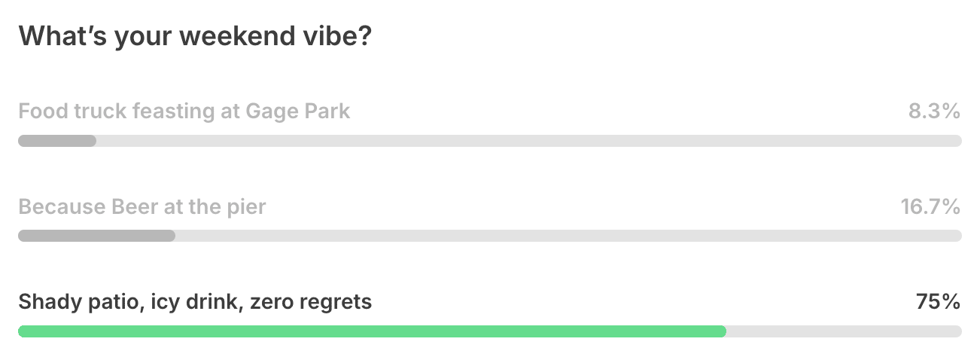The width and height of the screenshot is (980, 357).
Task: Click the poll title What's your weekend vibe?
Action: [x=196, y=36]
